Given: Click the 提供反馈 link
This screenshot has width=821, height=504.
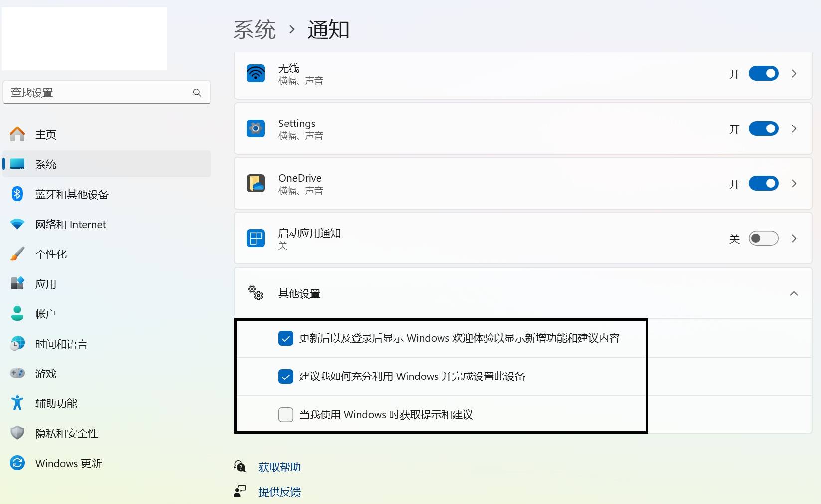Looking at the screenshot, I should 279,492.
